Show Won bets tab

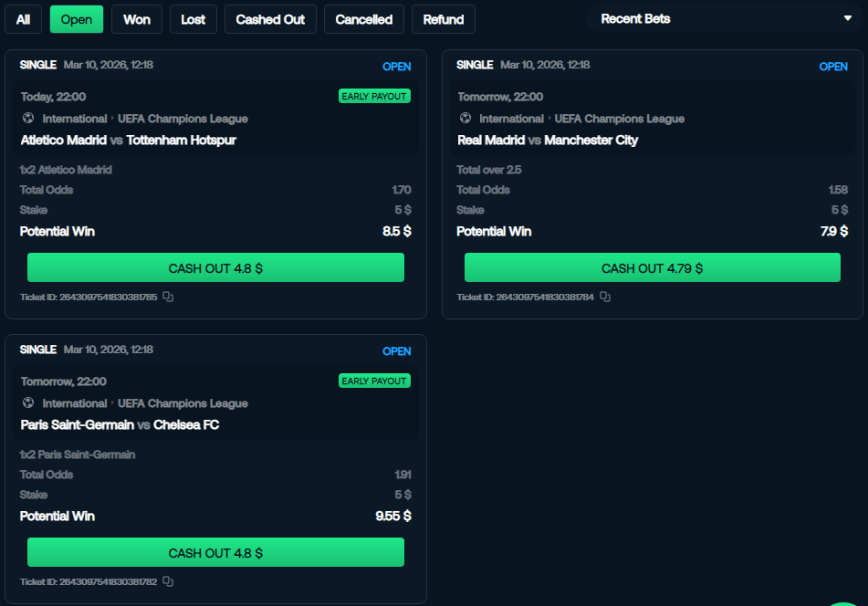click(x=137, y=19)
